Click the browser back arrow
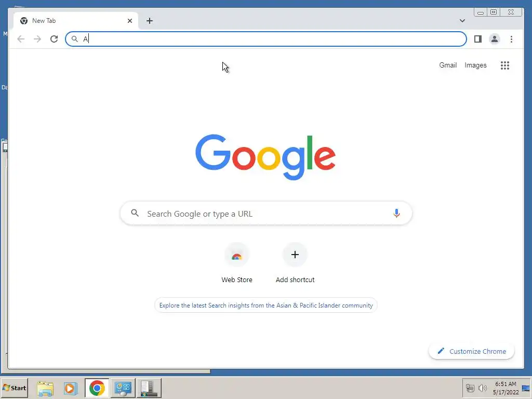Screen dimensions: 532x399 21,39
